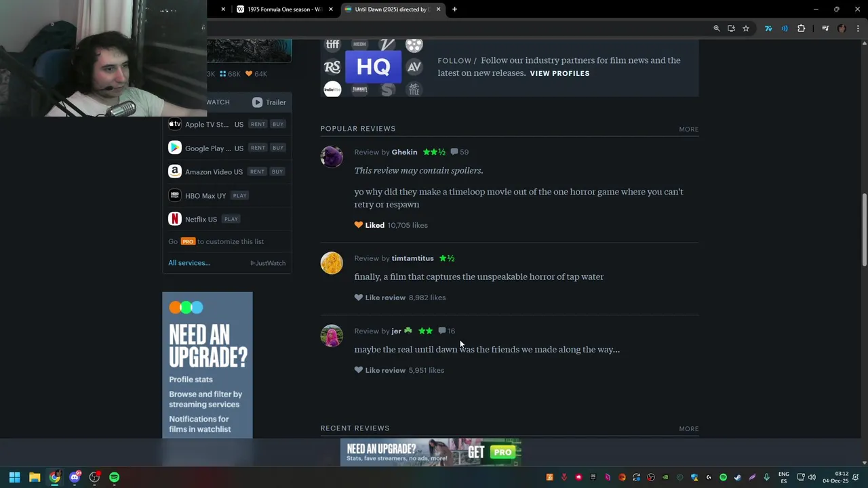The image size is (868, 488).
Task: Click VIEW PROFILES link
Action: (559, 73)
